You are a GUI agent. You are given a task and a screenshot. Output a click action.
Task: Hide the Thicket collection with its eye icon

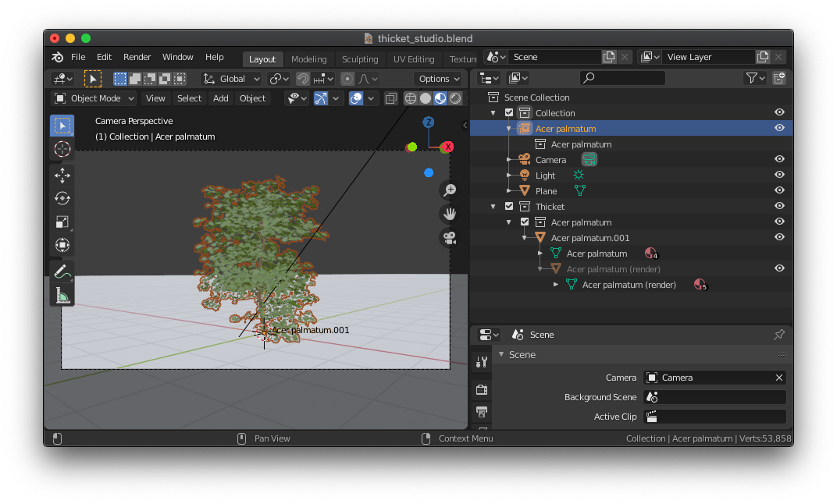pos(779,206)
